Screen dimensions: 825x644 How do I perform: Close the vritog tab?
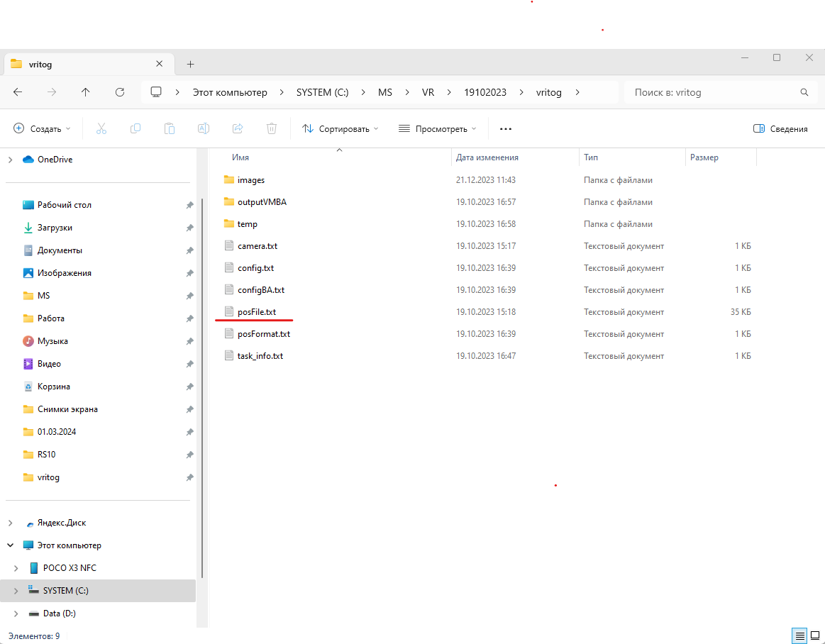pos(159,64)
